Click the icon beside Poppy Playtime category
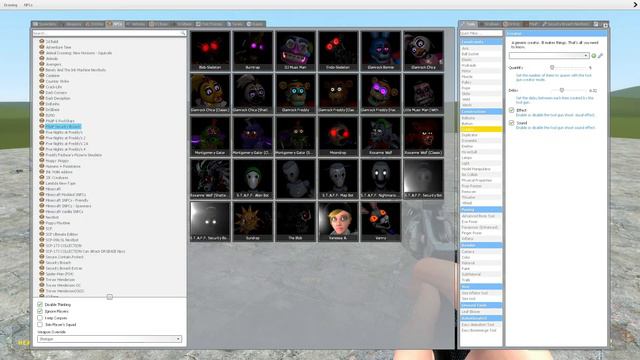This screenshot has height=360, width=640. 42,223
